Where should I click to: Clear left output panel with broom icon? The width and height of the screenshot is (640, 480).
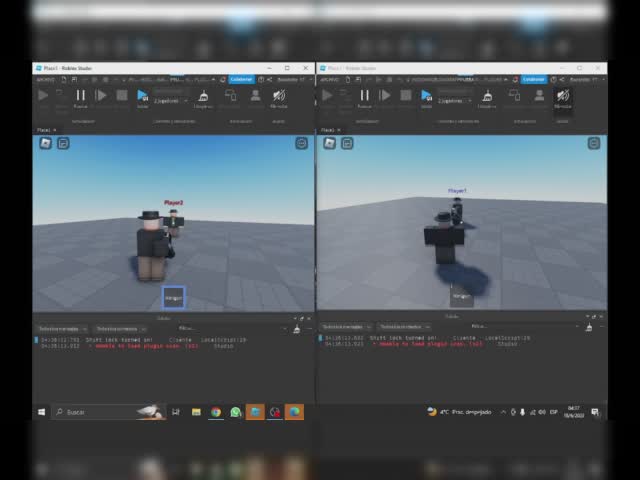point(297,329)
